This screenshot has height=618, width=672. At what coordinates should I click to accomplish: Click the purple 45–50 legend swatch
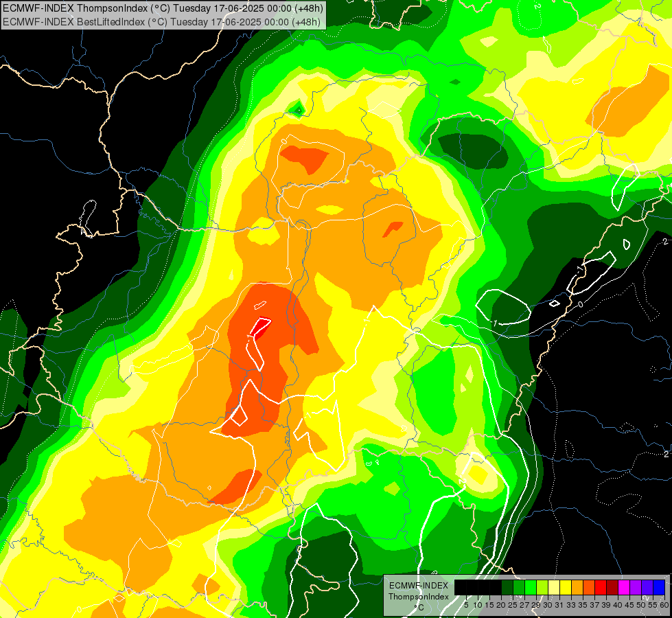pyautogui.click(x=636, y=587)
